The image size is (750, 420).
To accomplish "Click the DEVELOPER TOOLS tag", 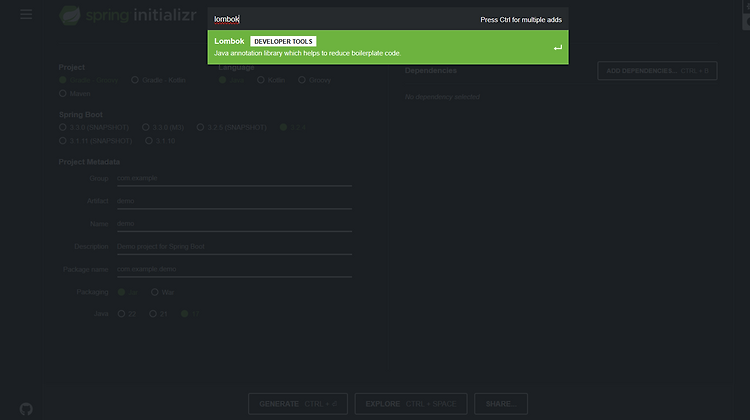I will point(283,42).
